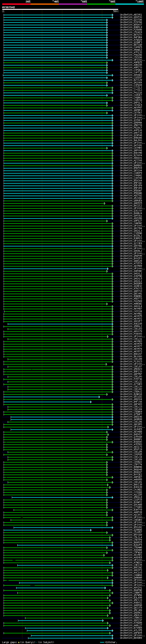
Task: Select the UniRef100_Q2HRD6 cyan alignment bar
Action: (x=47, y=530)
